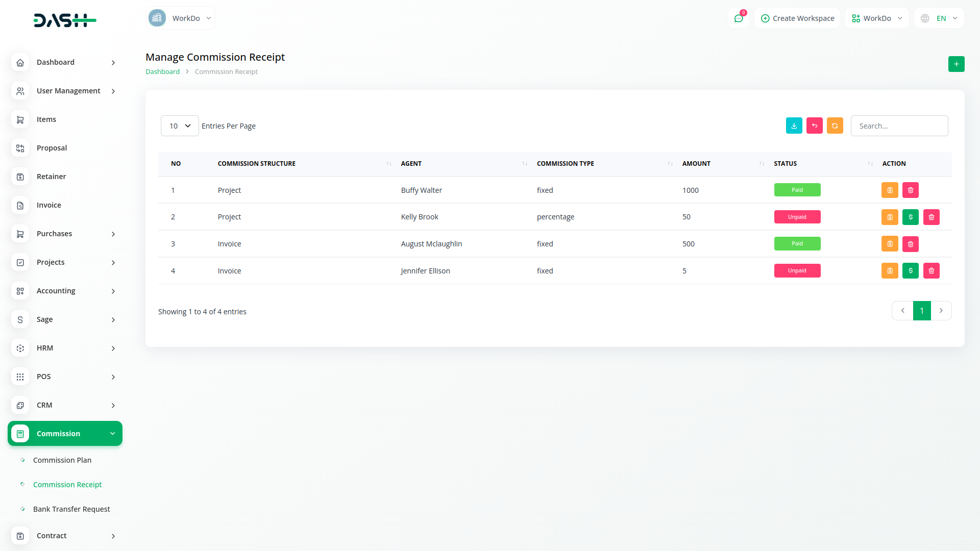Open Bank Transfer Request in the sidebar

[71, 509]
